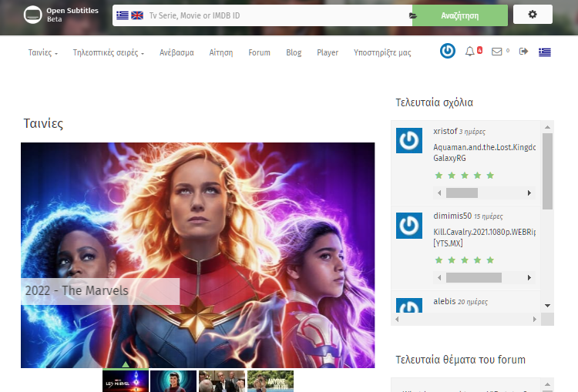Open xristof user profile link
578x392 pixels.
[x=445, y=131]
